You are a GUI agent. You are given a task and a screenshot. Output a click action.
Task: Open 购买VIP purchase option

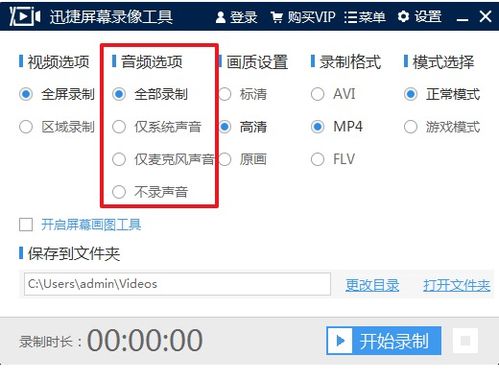tap(303, 17)
